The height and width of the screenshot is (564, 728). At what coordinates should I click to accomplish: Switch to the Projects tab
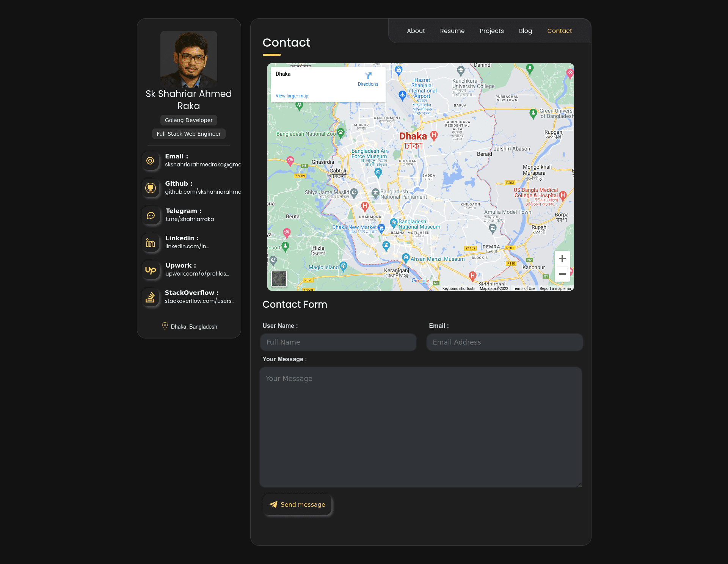(492, 31)
